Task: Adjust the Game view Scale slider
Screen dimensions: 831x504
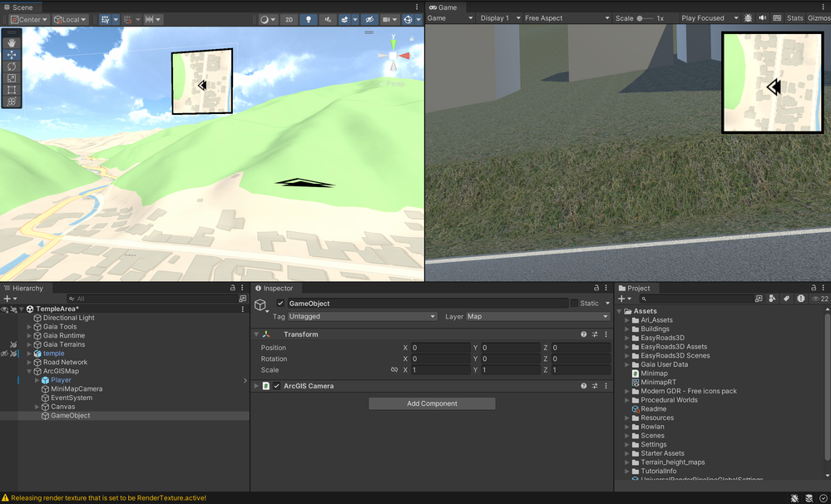Action: (x=645, y=18)
